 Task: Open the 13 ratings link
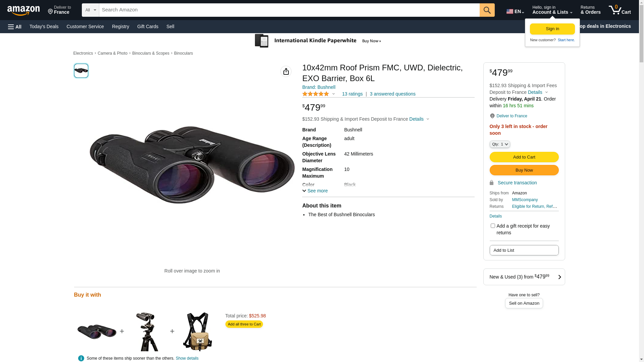(352, 94)
